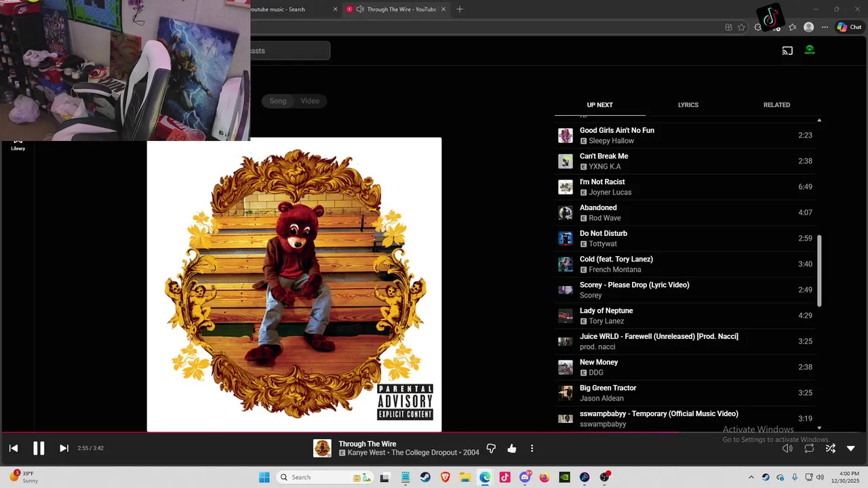Open the LYRICS tab

[688, 105]
